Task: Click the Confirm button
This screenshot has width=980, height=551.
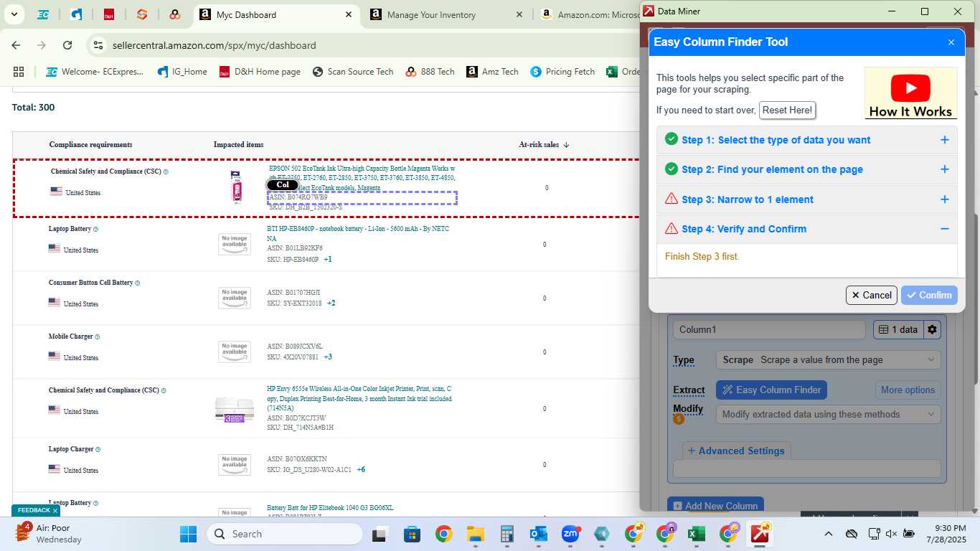Action: coord(929,295)
